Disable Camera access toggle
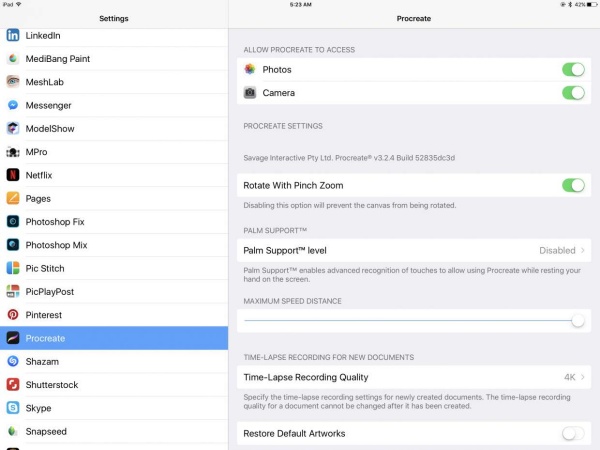Screen dimensions: 600x450 [x=573, y=93]
